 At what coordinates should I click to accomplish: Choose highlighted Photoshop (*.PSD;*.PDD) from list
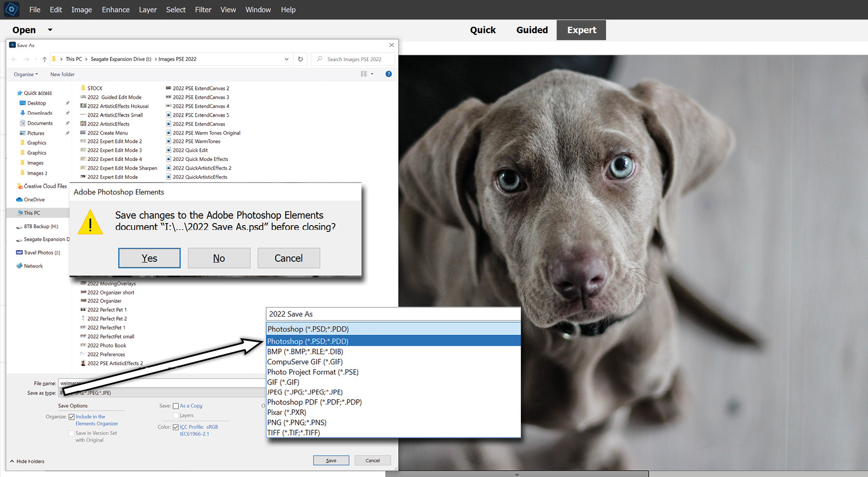pos(393,341)
